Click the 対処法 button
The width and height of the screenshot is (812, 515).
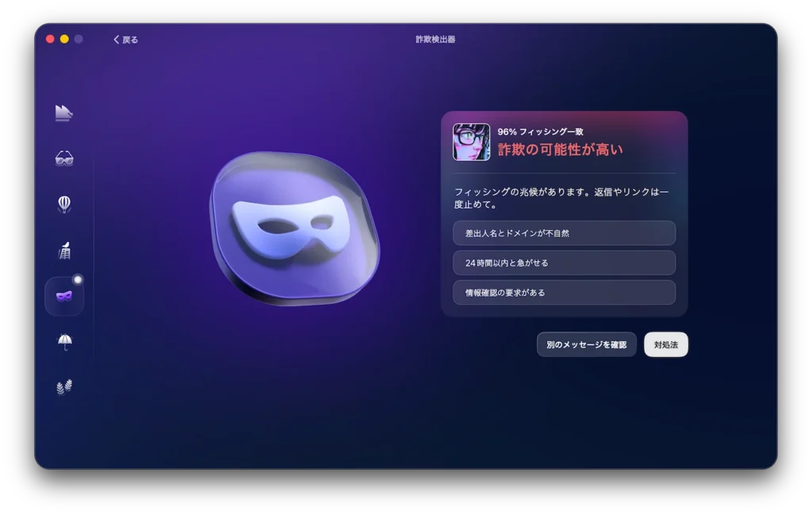[666, 344]
